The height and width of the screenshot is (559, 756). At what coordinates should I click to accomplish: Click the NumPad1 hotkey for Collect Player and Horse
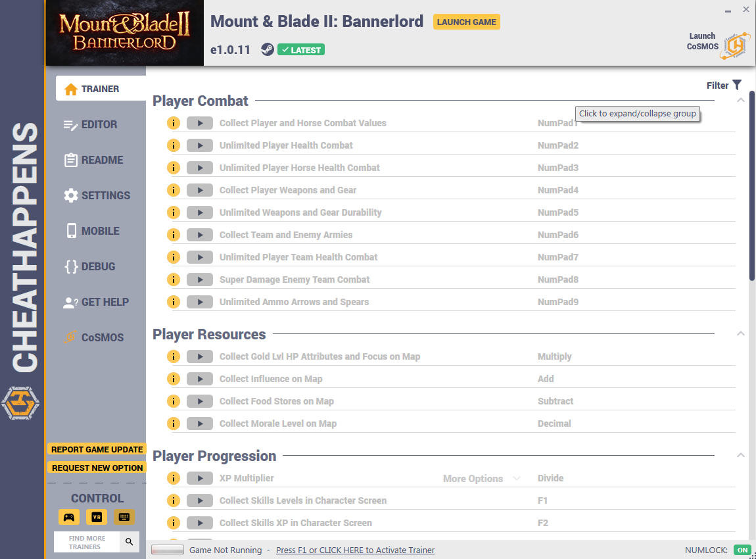pos(558,123)
